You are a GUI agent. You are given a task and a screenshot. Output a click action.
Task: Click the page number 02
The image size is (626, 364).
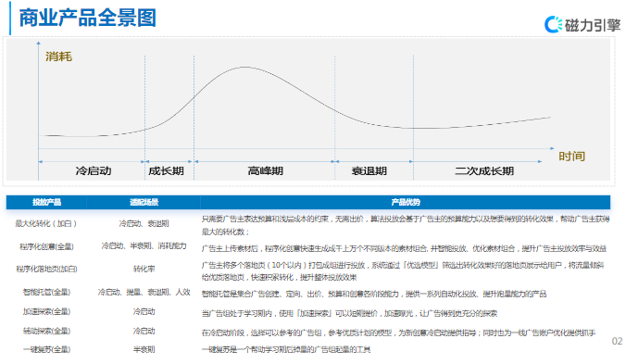(617, 341)
